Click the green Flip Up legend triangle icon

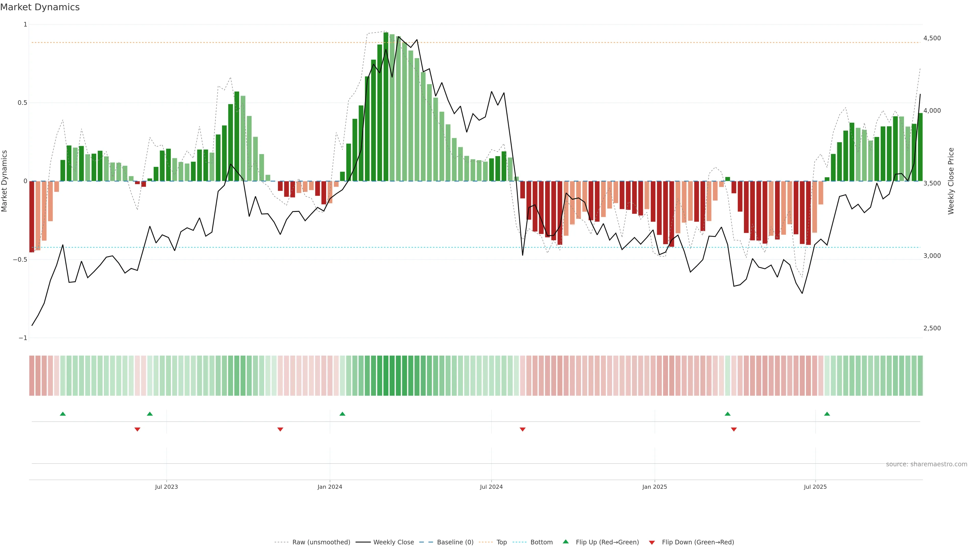[565, 542]
